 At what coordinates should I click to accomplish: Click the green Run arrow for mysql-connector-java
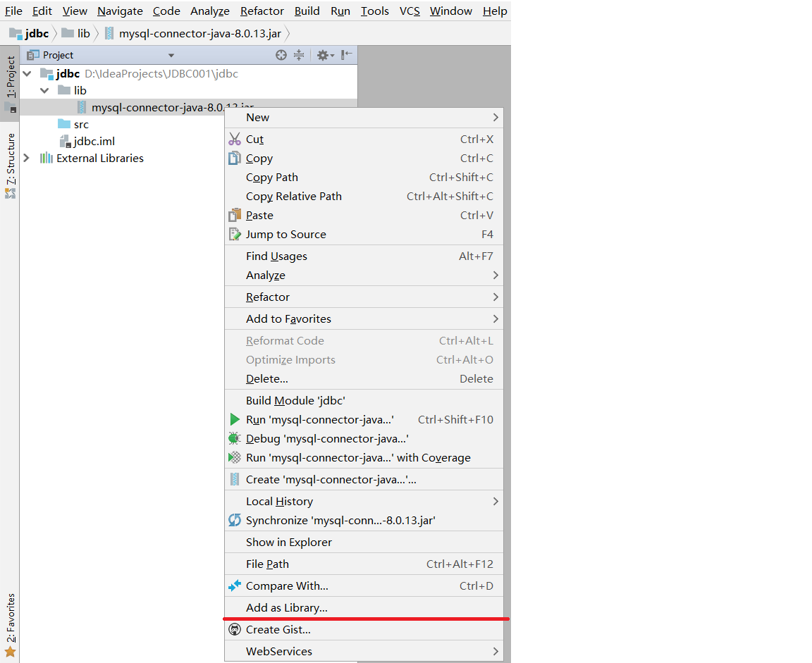point(235,419)
